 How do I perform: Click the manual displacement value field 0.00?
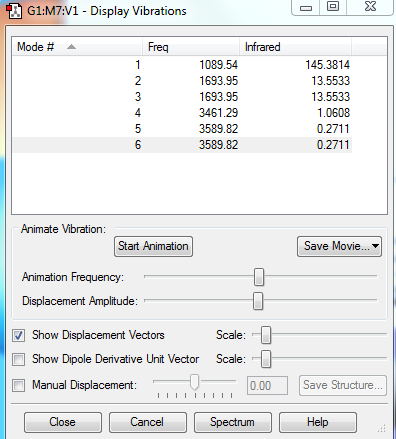pos(267,386)
